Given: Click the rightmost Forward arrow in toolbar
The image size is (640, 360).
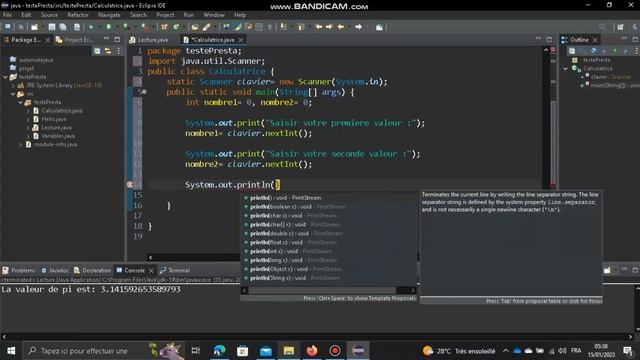Looking at the screenshot, I should pyautogui.click(x=358, y=27).
